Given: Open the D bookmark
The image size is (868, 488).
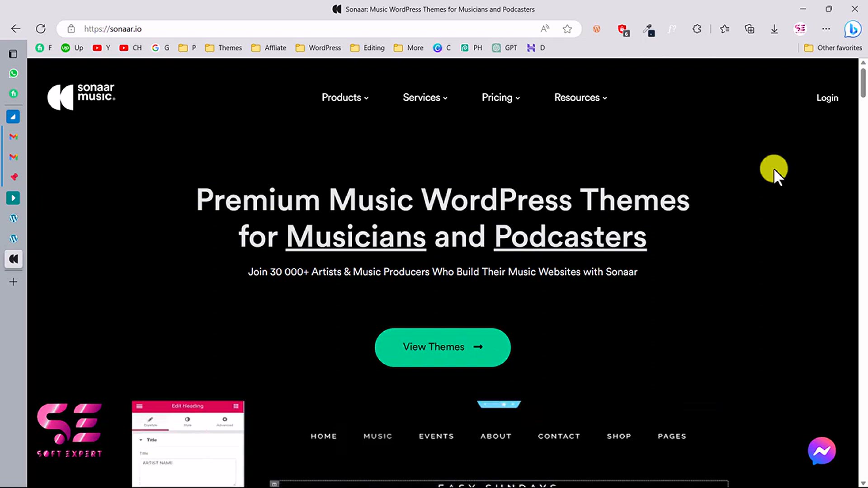Looking at the screenshot, I should (x=536, y=48).
